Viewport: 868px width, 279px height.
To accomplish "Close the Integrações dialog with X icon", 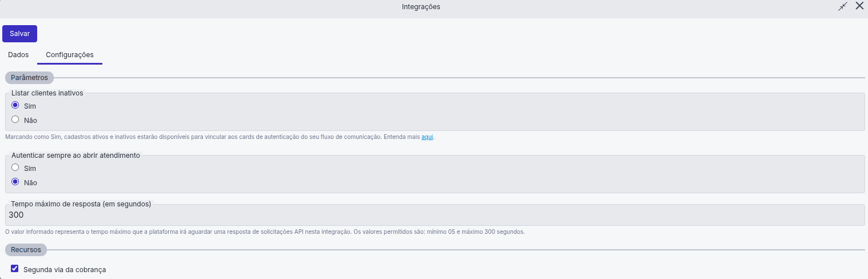I will (x=859, y=6).
